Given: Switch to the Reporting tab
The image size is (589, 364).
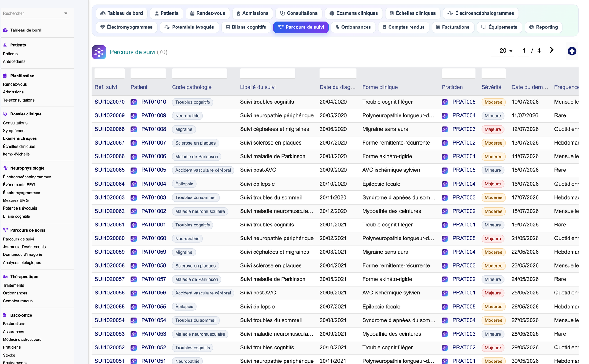Looking at the screenshot, I should 543,27.
